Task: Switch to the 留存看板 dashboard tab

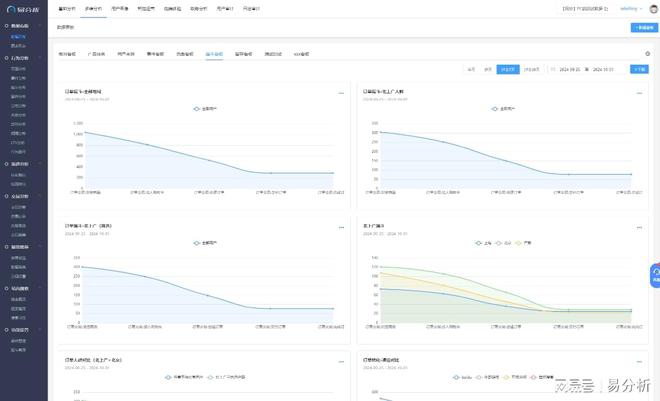Action: 243,54
